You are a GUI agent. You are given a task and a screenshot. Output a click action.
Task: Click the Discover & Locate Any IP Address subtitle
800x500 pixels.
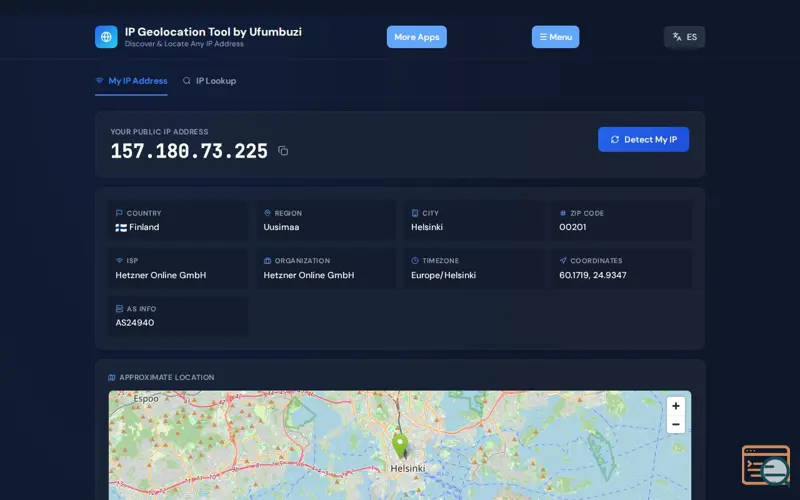184,44
